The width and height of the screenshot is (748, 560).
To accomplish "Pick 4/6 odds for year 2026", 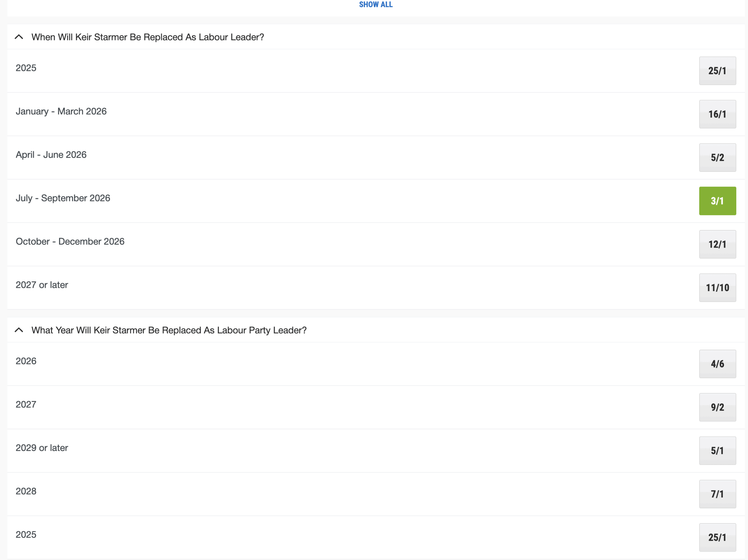I will 717,364.
